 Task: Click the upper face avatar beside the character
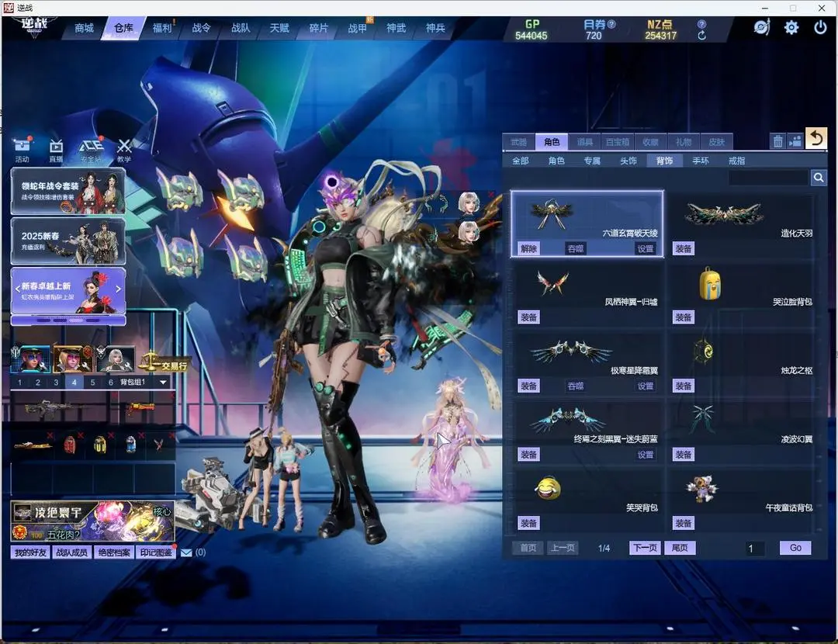click(469, 203)
